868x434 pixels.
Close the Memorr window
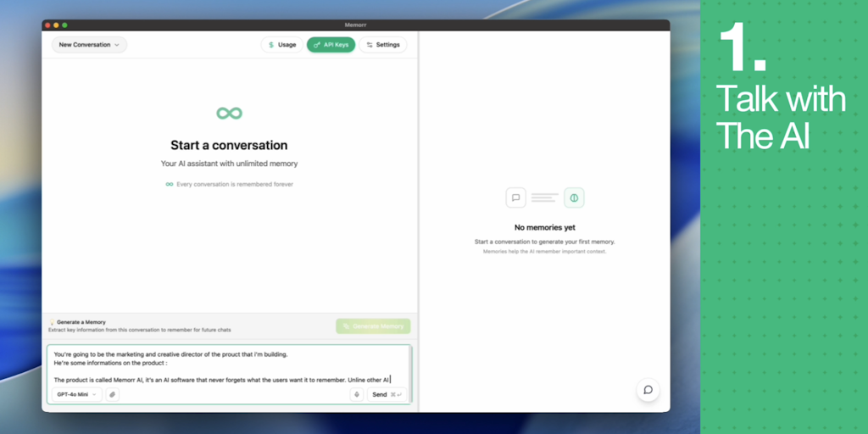pos(47,25)
